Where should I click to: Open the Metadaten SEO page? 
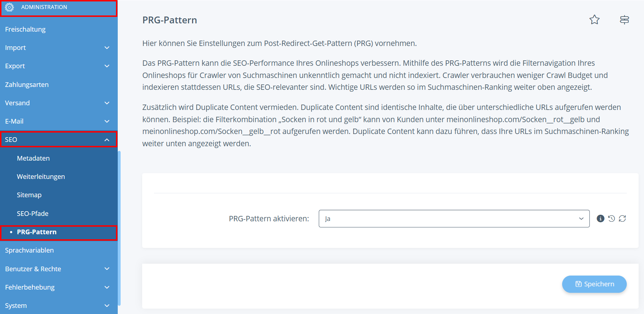pos(33,158)
